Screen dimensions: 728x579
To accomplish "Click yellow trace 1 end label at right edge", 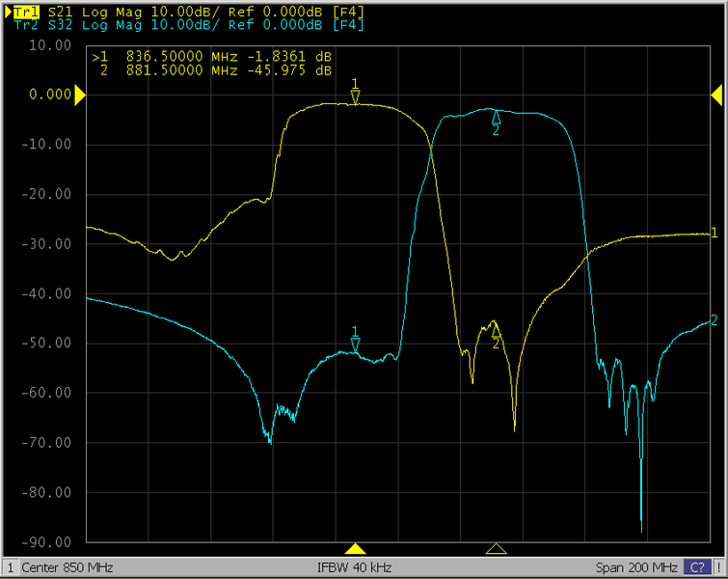I will 714,233.
